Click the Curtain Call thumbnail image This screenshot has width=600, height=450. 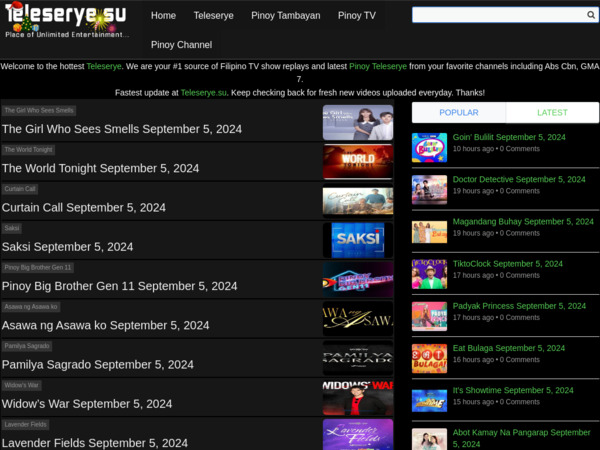(358, 201)
